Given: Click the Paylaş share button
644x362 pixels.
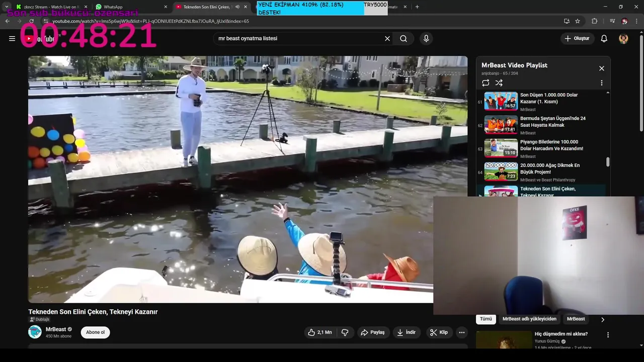Looking at the screenshot, I should [373, 332].
